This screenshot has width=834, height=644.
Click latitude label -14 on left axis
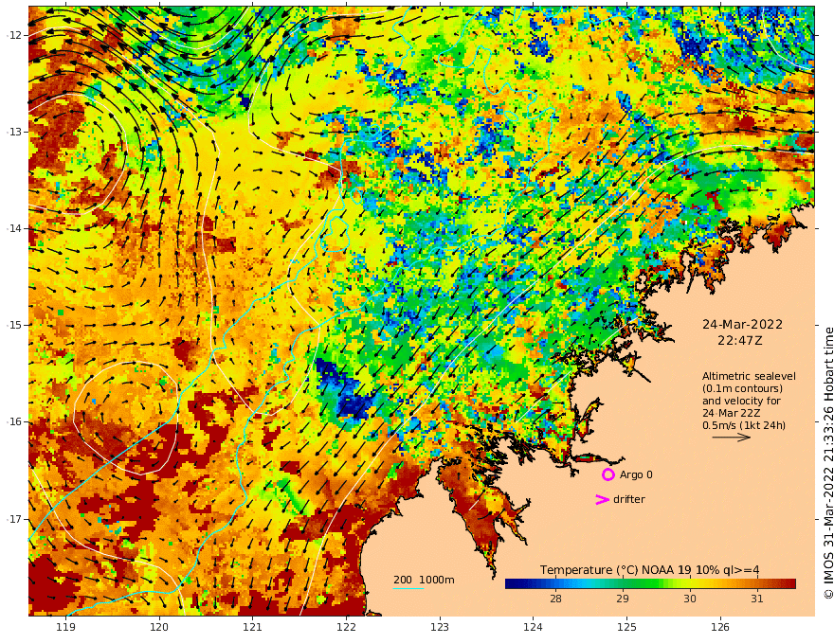pos(14,228)
